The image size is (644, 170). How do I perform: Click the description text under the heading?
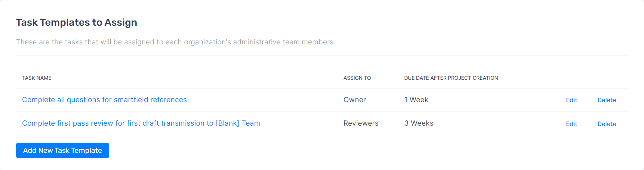click(x=176, y=42)
